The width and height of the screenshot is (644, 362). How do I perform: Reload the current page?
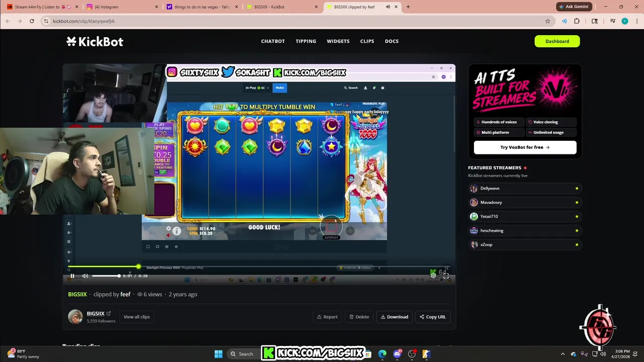(x=32, y=21)
